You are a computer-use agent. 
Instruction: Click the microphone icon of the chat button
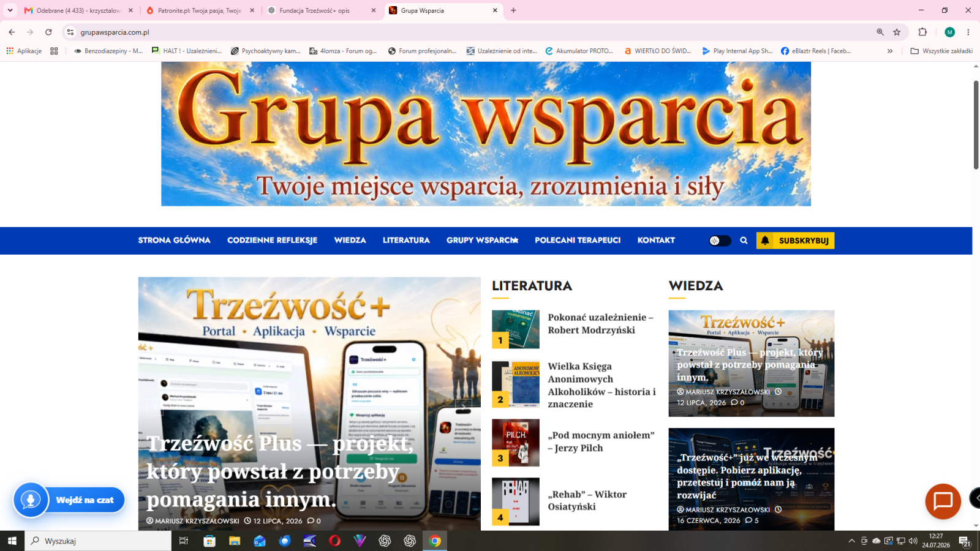tap(31, 500)
